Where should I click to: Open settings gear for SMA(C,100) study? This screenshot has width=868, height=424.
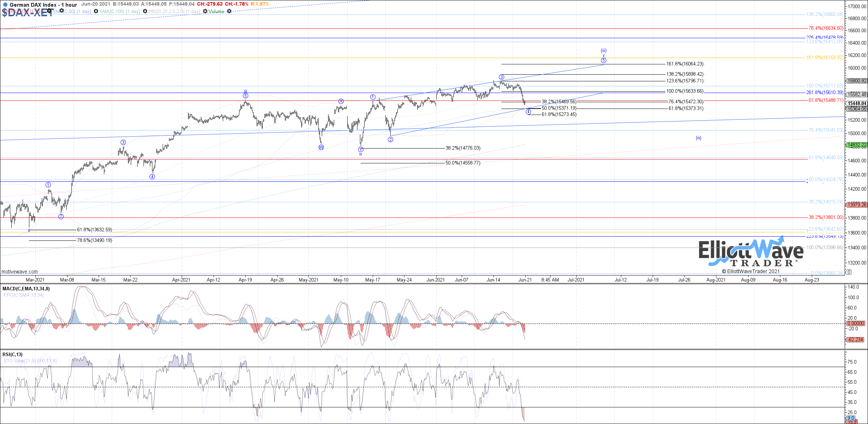click(x=145, y=11)
